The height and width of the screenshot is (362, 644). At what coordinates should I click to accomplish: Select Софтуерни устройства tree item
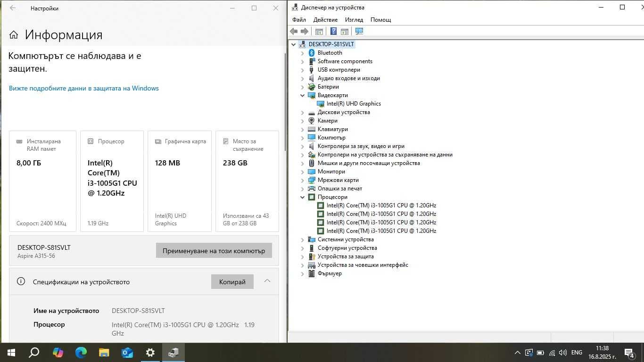(347, 248)
